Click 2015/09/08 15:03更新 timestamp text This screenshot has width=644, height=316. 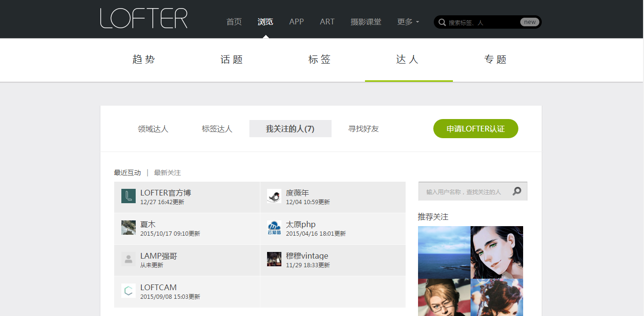pos(170,297)
